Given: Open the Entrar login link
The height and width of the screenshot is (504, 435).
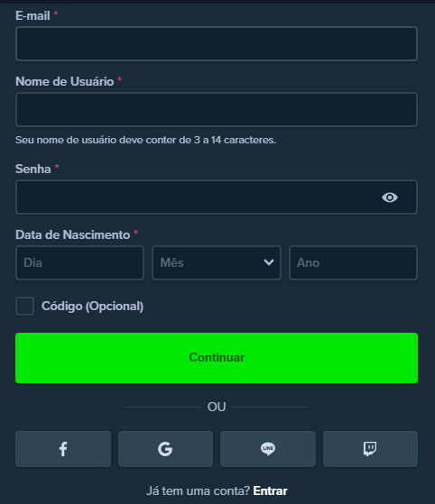Looking at the screenshot, I should [x=270, y=490].
